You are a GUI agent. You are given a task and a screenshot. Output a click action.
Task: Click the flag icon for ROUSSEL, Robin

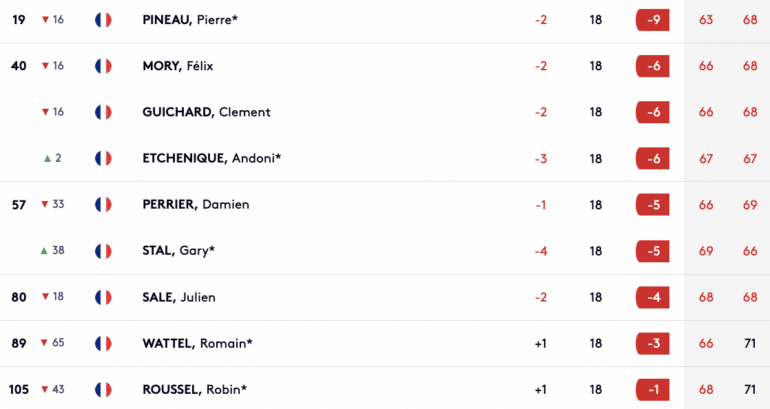103,390
